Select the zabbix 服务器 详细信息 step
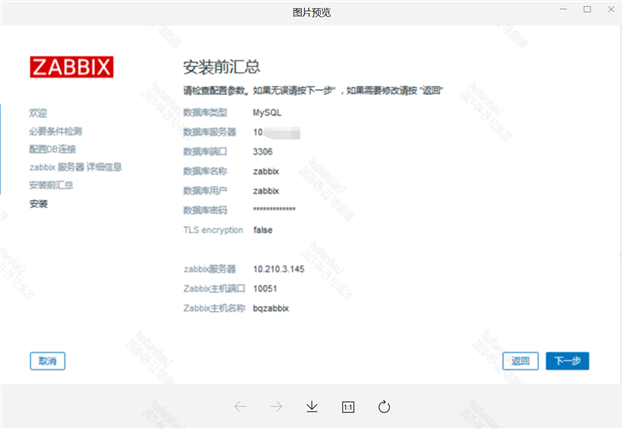This screenshot has width=623, height=429. coord(75,167)
